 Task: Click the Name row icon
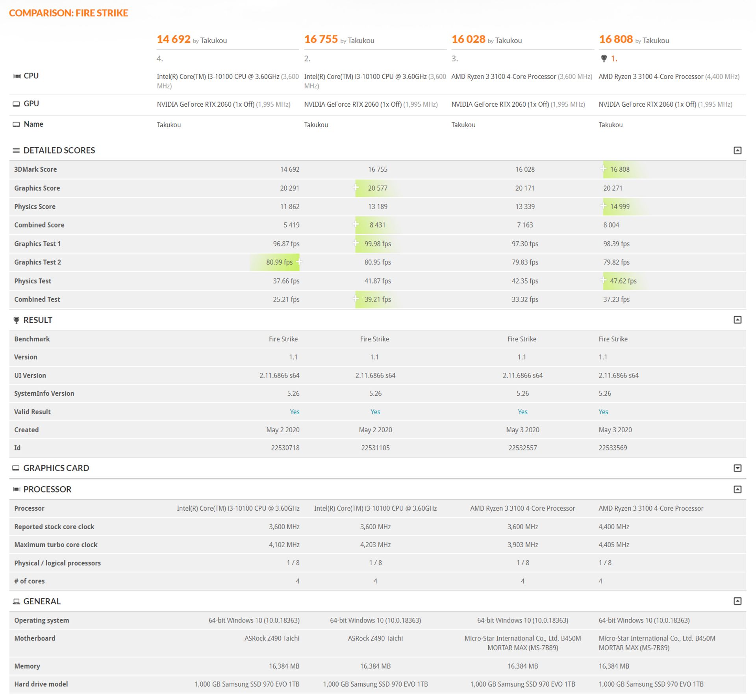coord(16,124)
